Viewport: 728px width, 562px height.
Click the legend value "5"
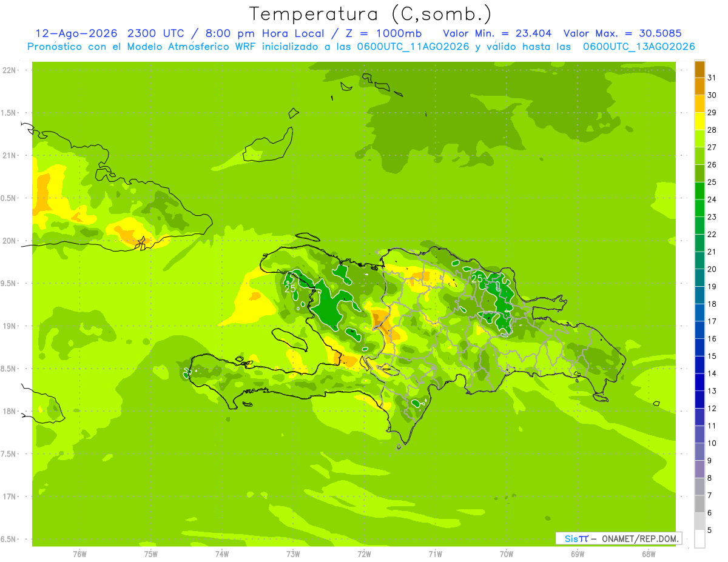pos(710,530)
